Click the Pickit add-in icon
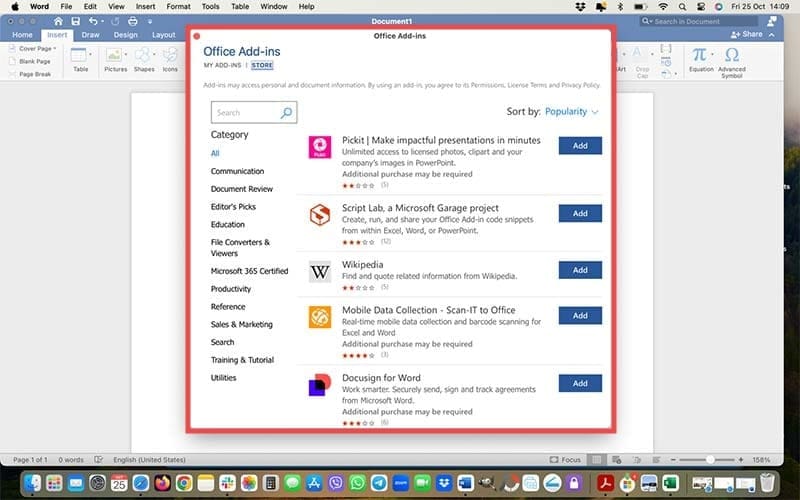Screen dimensions: 800x500 click(x=320, y=146)
